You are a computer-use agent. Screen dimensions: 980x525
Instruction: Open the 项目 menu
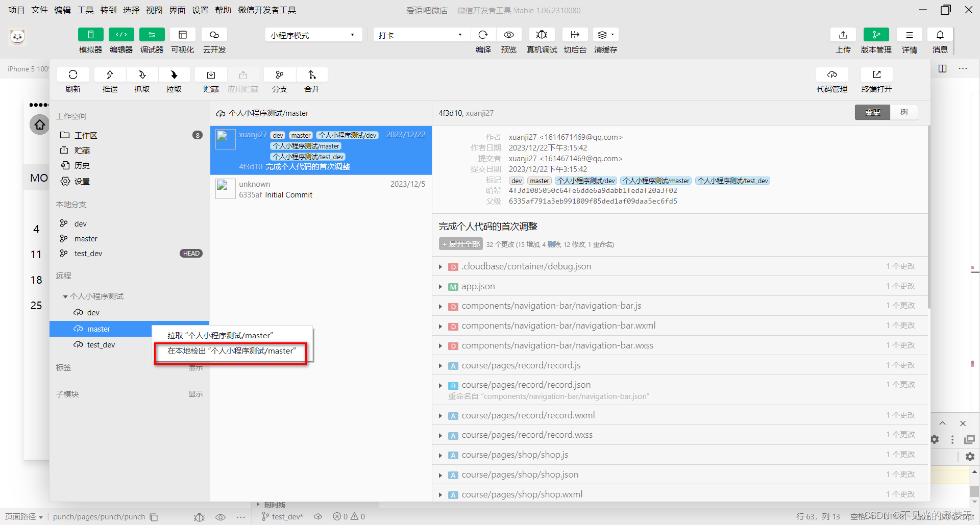pyautogui.click(x=16, y=10)
